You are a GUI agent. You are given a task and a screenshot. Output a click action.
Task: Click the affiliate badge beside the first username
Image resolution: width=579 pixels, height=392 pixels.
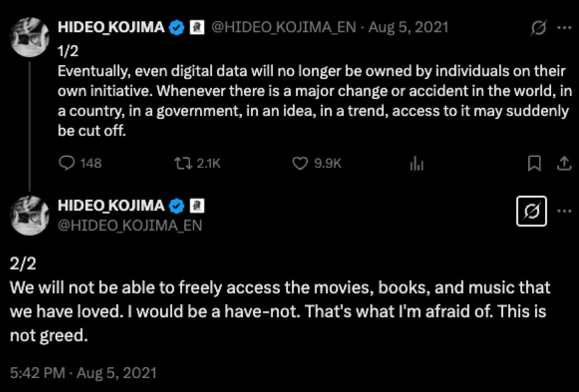tap(197, 28)
